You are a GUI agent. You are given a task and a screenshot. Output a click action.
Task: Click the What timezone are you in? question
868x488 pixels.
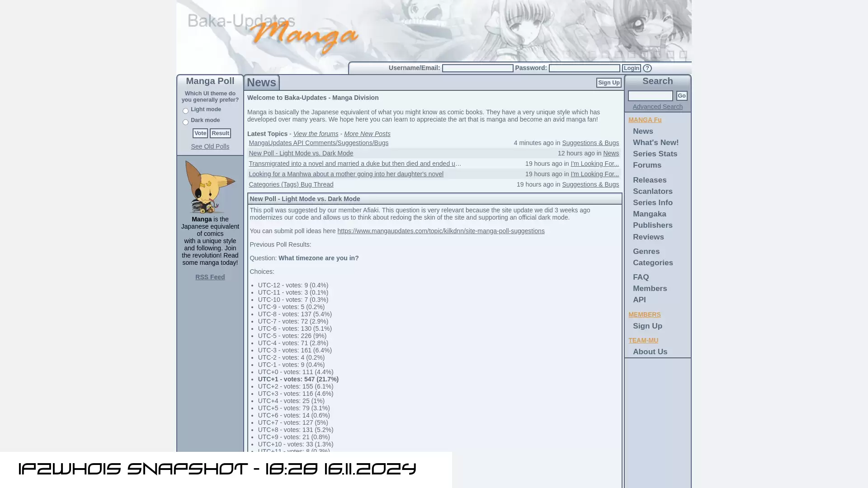(318, 258)
